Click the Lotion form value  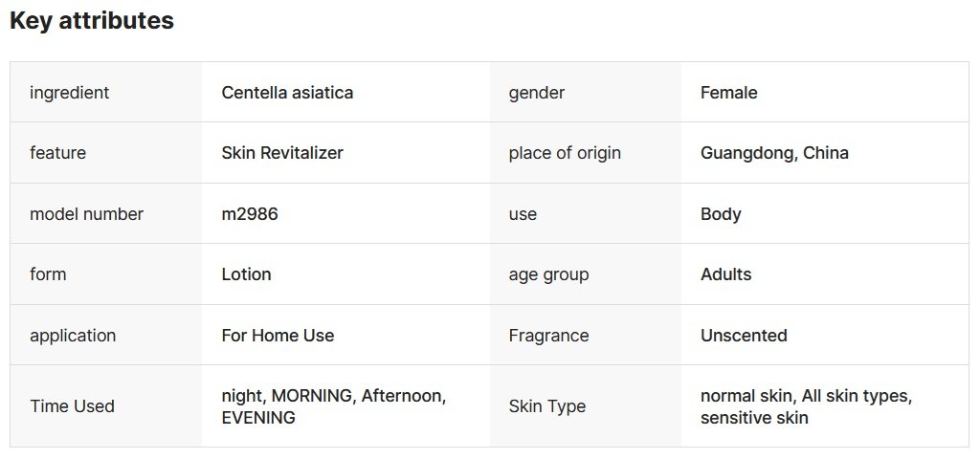pyautogui.click(x=246, y=274)
